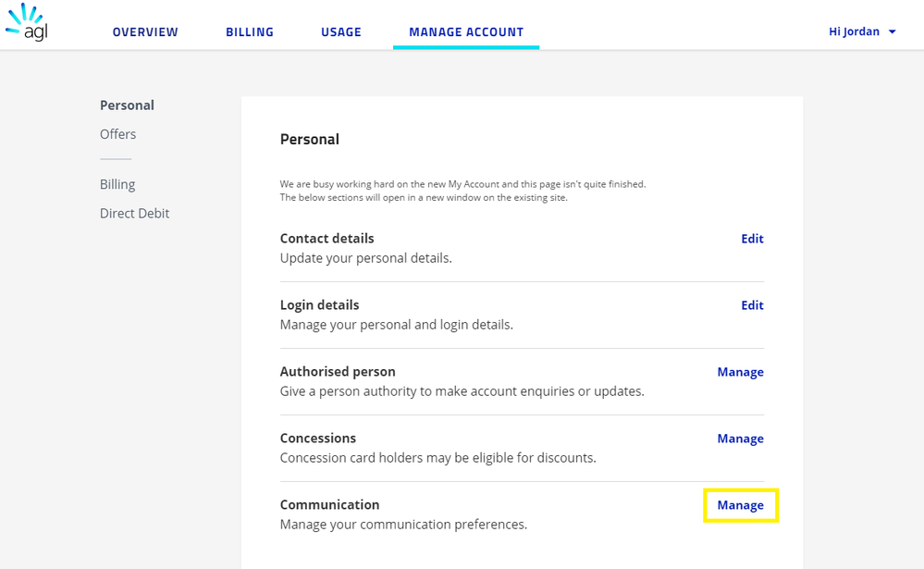Click the Contact details section title
The image size is (924, 569).
[x=326, y=239]
